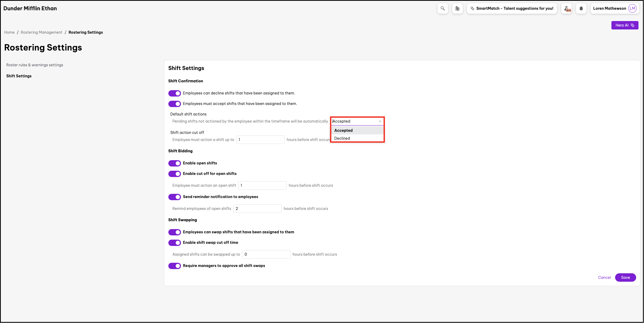
Task: Select Shift Settings in sidebar
Action: (19, 76)
